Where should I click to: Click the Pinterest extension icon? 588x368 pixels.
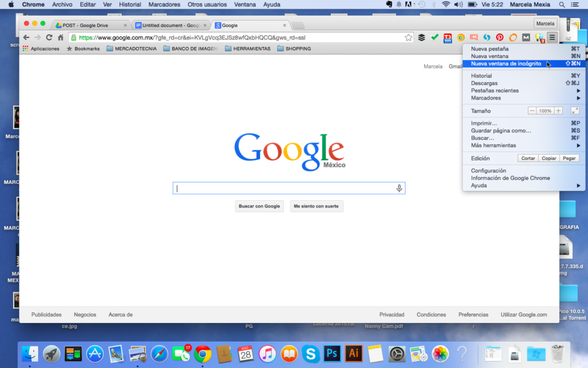[500, 37]
